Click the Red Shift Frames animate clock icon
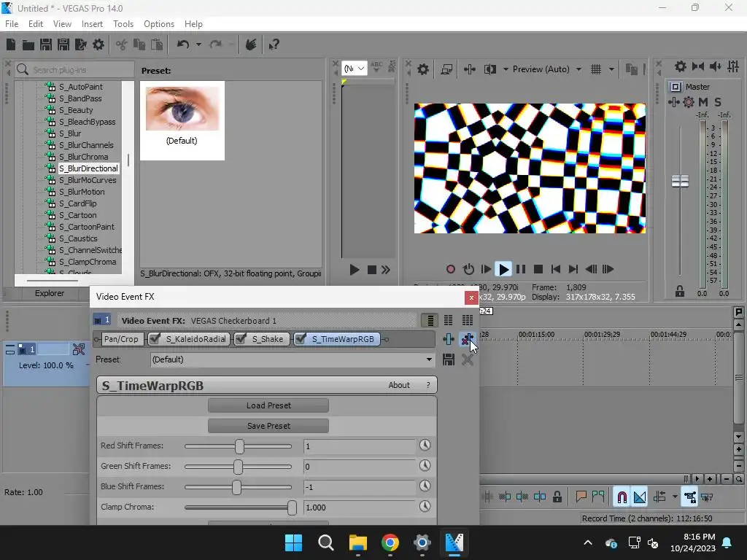 click(425, 446)
